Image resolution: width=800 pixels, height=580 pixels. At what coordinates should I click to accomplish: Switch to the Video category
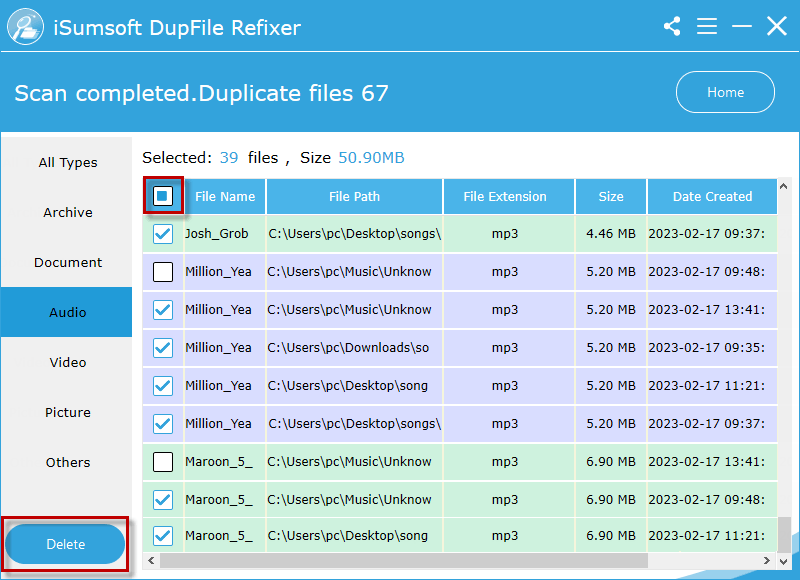point(67,363)
